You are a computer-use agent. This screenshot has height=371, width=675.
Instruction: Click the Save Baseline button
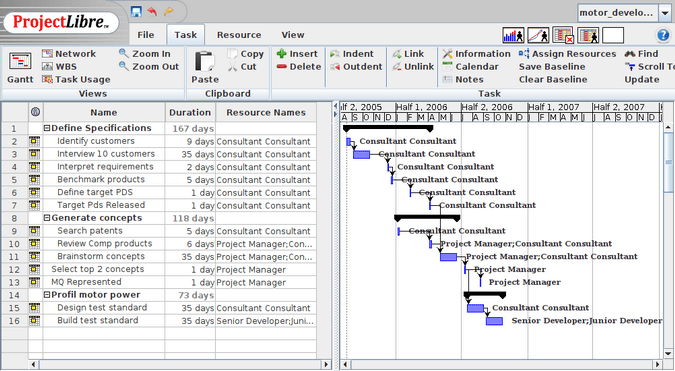coord(552,67)
